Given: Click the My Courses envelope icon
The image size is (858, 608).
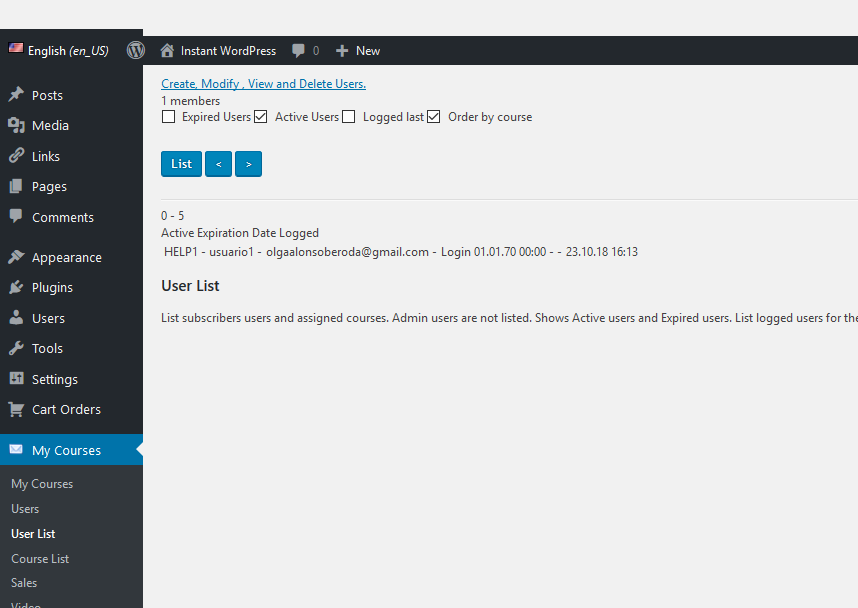Looking at the screenshot, I should click(16, 449).
